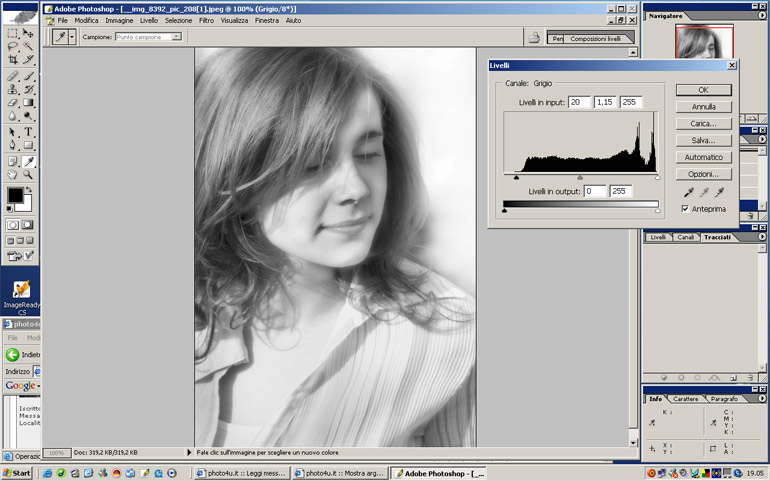Select the Rectangular Marquee tool

(x=13, y=33)
